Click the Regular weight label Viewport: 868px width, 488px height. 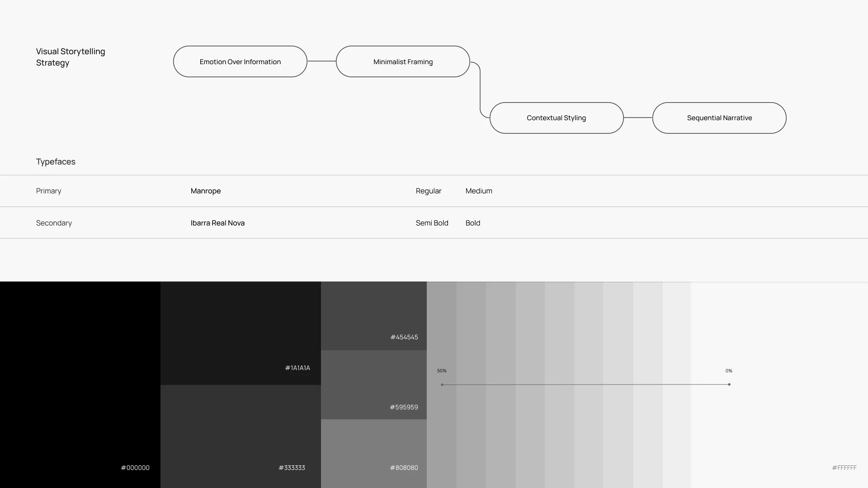point(429,191)
